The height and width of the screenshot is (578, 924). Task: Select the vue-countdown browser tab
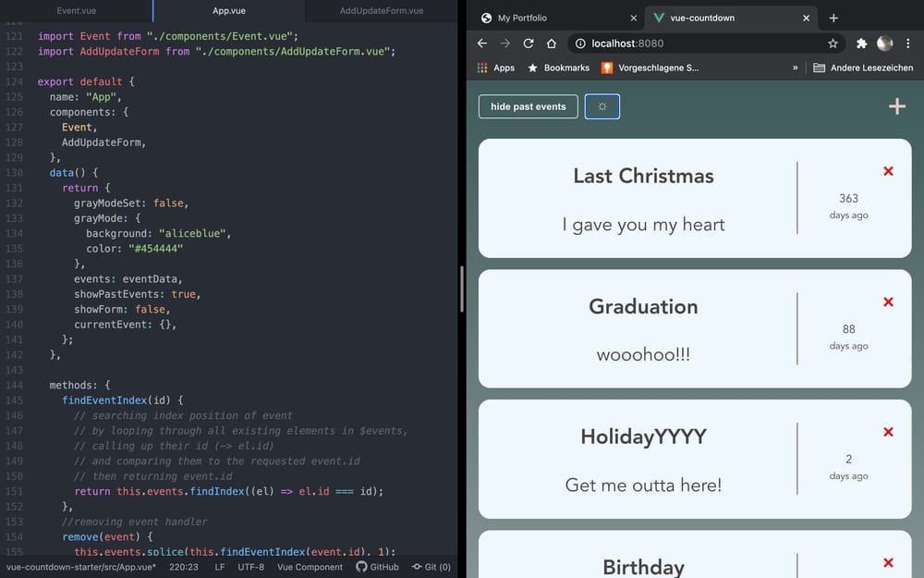click(x=731, y=18)
